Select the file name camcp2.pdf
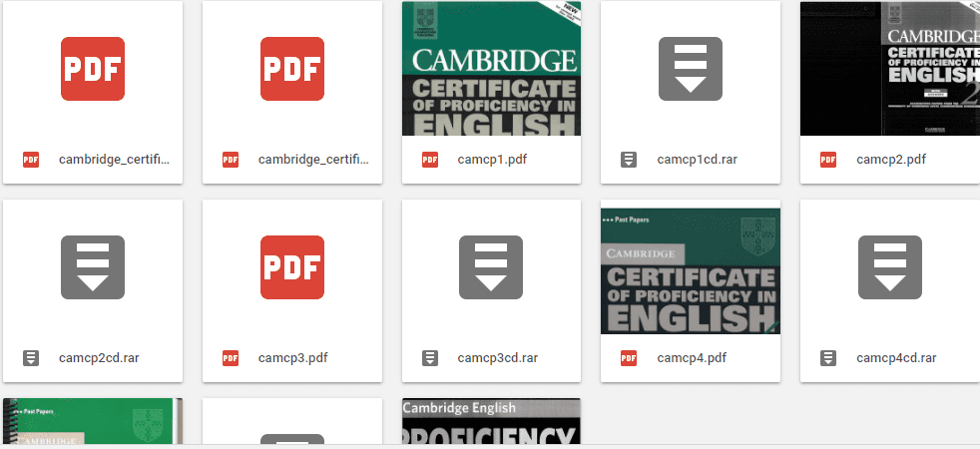Viewport: 980px width, 449px height. tap(891, 160)
